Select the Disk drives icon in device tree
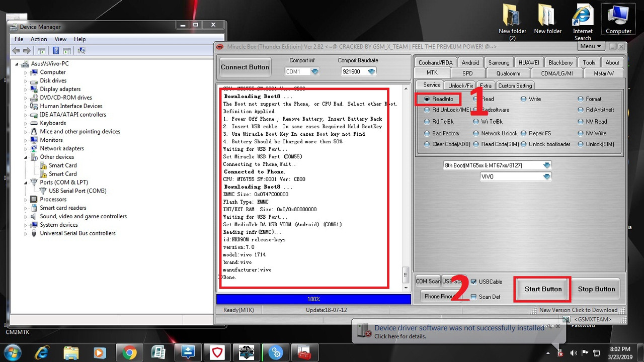 tap(34, 80)
